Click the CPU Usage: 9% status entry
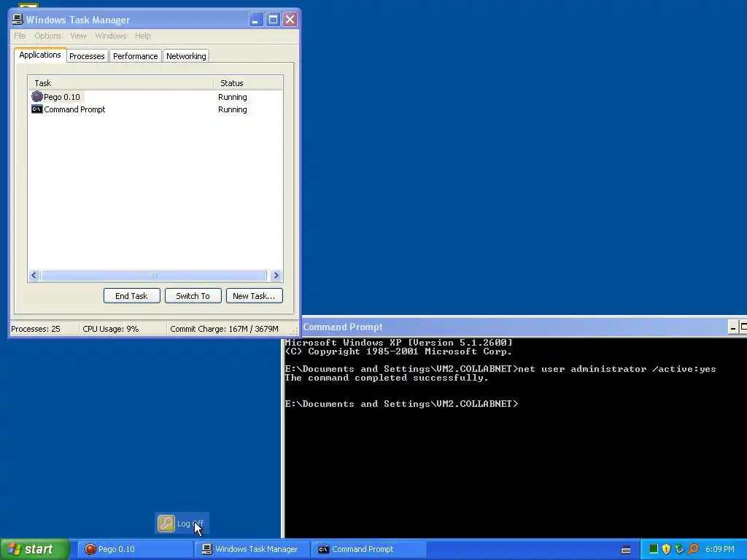The image size is (747, 560). click(111, 329)
